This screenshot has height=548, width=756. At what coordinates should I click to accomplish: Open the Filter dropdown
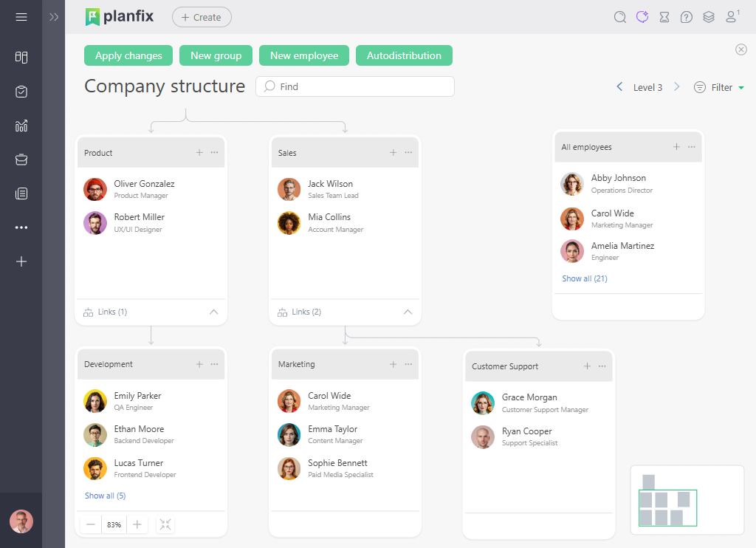coord(719,87)
